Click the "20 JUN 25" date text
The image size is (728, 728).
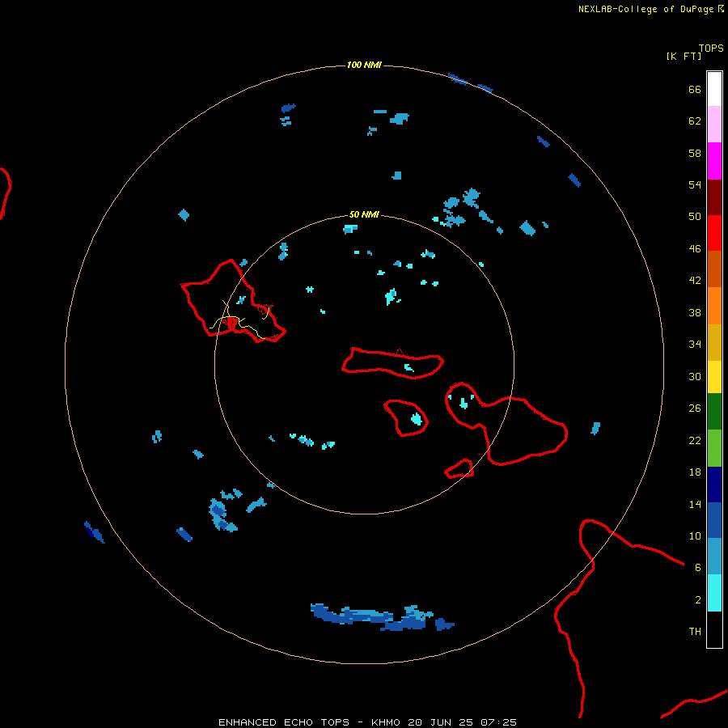tap(440, 722)
